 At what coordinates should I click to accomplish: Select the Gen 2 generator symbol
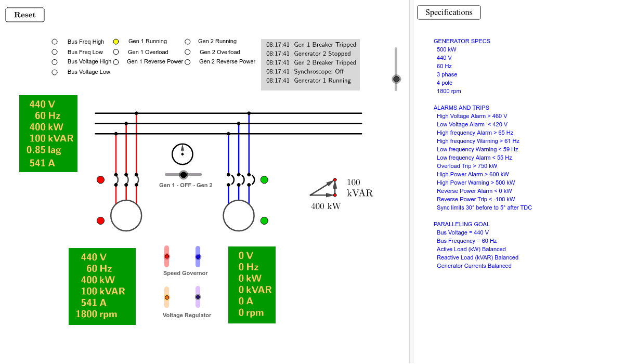click(239, 215)
